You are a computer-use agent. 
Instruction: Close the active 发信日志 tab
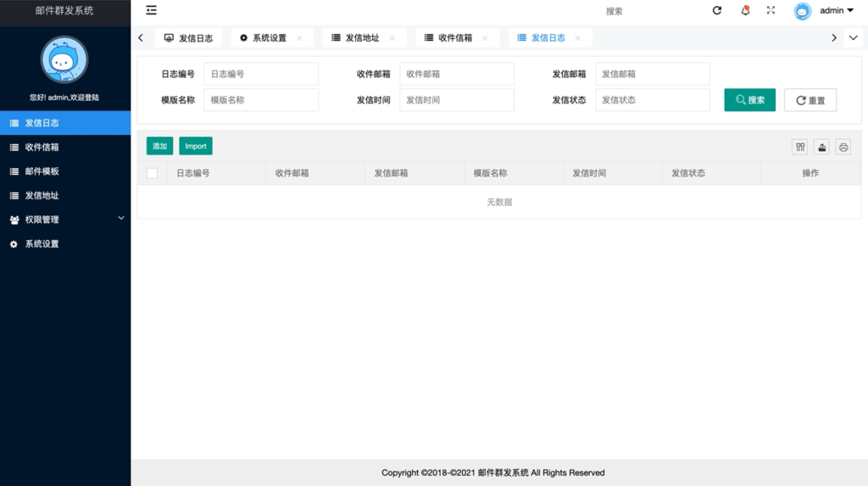pyautogui.click(x=578, y=37)
